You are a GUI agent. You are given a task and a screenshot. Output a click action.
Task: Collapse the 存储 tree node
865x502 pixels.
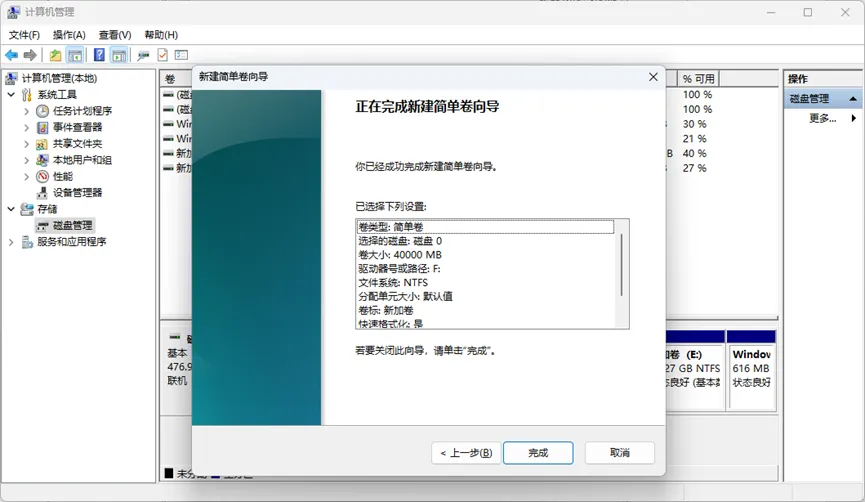(11, 209)
